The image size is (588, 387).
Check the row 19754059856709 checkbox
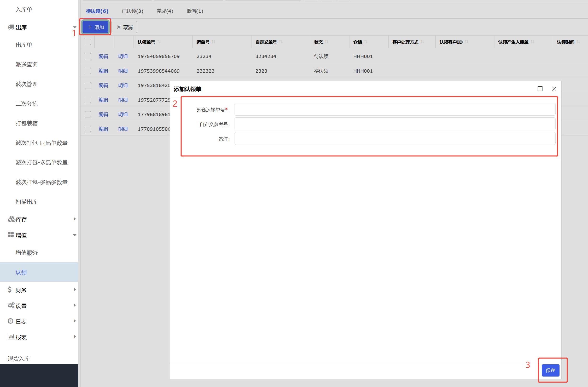(88, 56)
